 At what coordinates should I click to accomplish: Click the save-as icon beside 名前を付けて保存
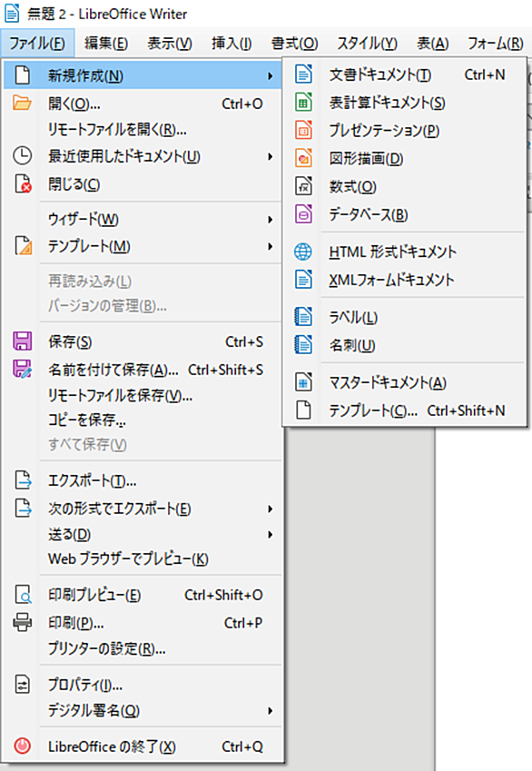click(x=23, y=370)
